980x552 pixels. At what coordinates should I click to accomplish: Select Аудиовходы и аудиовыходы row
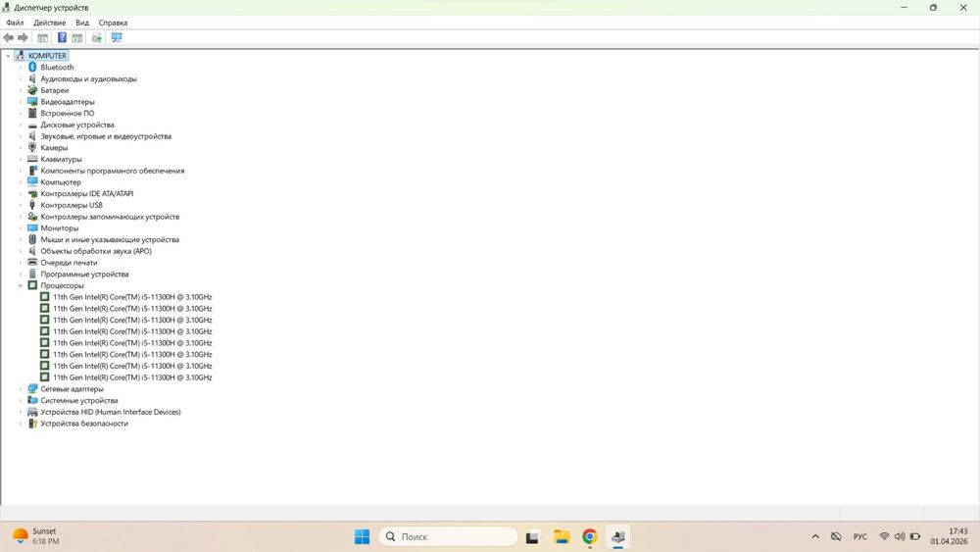coord(88,78)
